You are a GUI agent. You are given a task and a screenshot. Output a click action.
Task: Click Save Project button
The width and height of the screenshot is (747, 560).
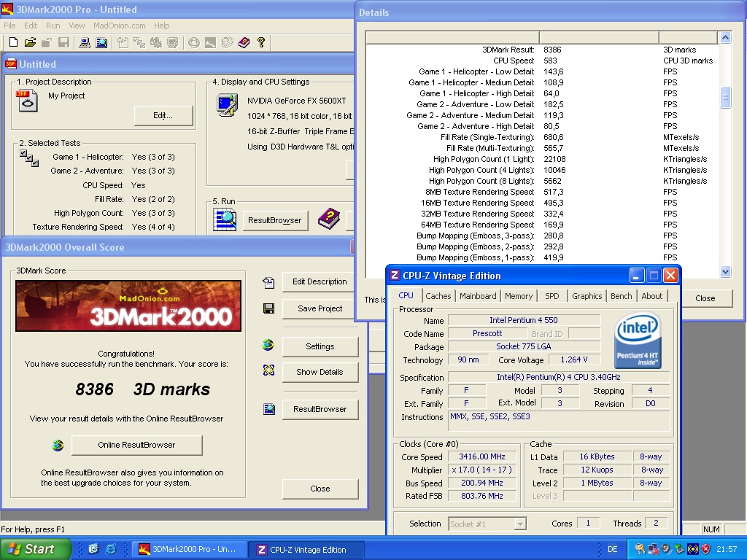pos(320,308)
